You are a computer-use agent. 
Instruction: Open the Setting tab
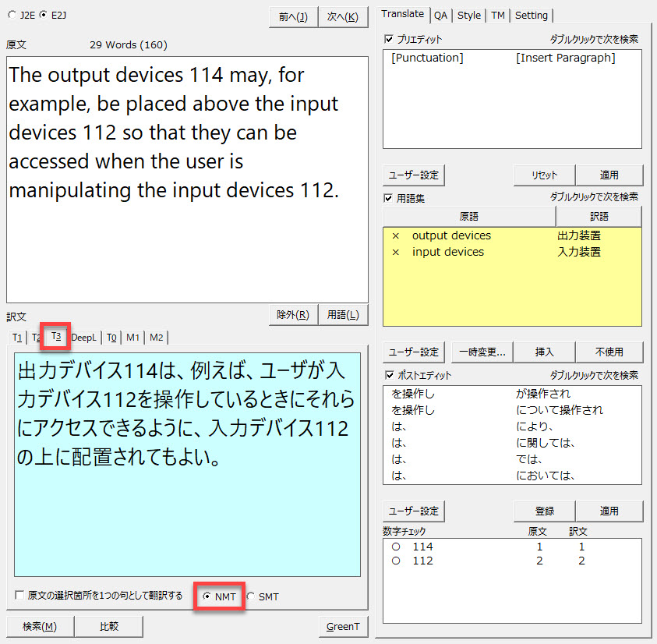click(x=531, y=15)
